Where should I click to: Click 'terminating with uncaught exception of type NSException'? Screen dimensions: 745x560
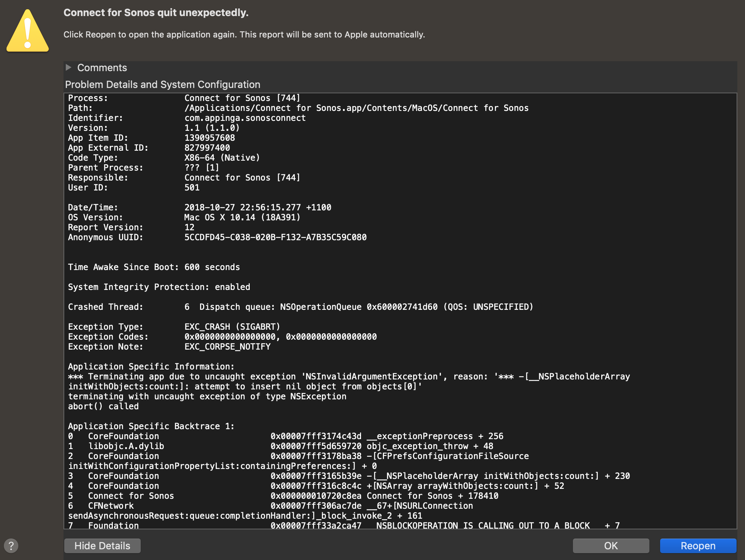coord(207,396)
